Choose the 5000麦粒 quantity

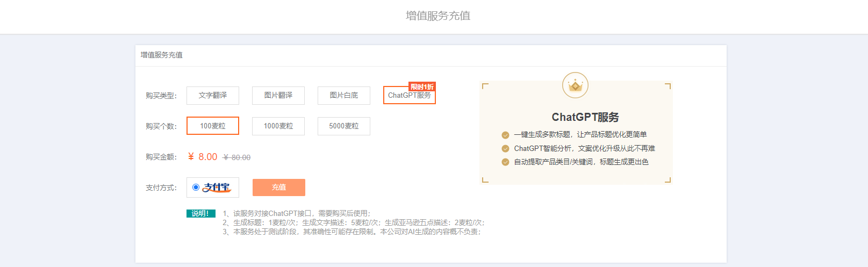344,126
